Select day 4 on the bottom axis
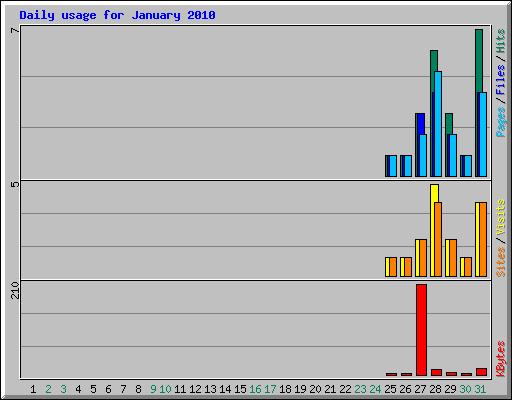 (x=78, y=389)
